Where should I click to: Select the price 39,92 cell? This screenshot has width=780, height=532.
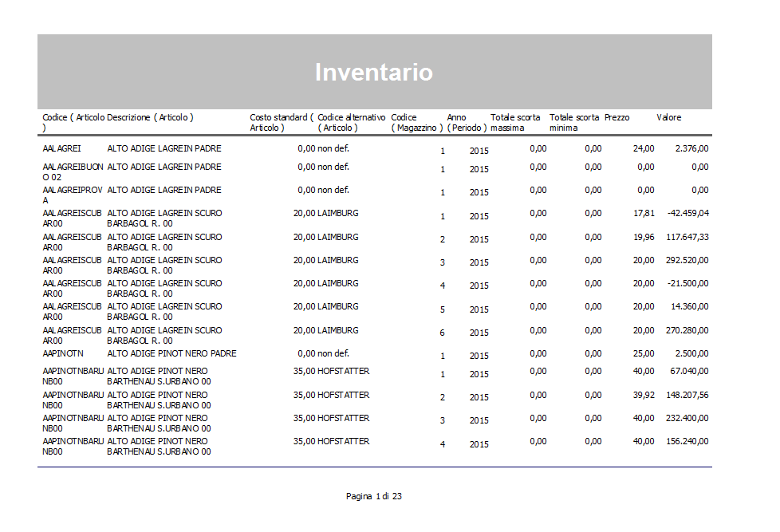point(643,395)
